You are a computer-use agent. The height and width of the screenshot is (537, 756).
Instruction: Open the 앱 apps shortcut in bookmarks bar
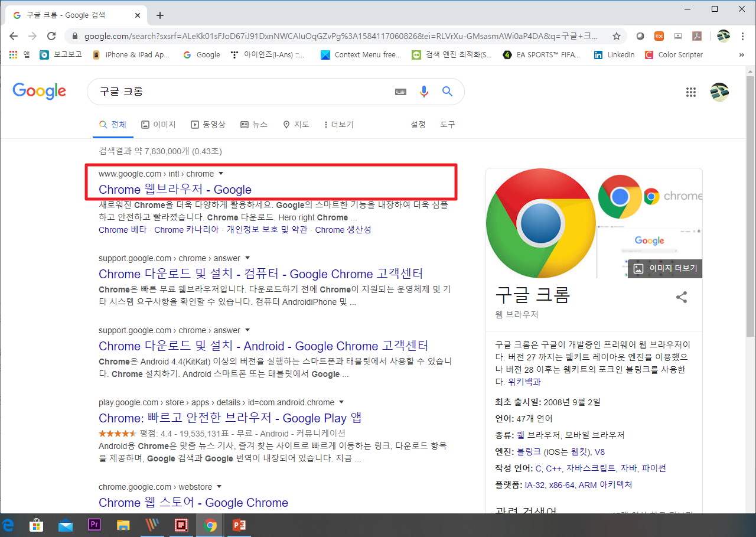20,54
